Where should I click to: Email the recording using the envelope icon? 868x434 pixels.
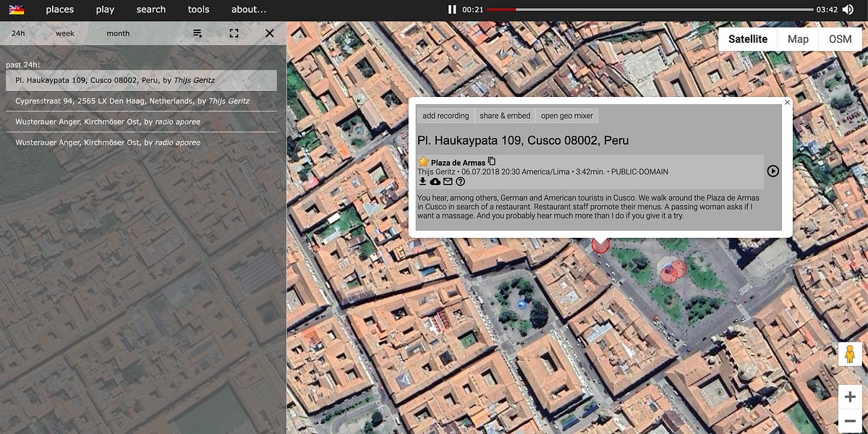coord(448,181)
